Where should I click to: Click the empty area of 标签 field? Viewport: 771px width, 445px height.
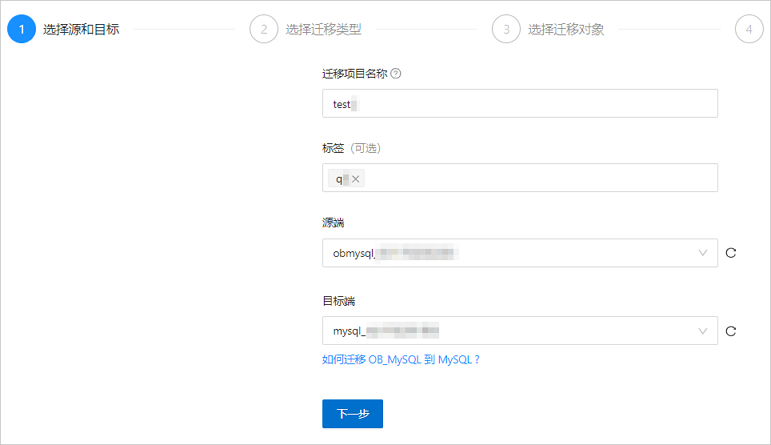pyautogui.click(x=540, y=178)
